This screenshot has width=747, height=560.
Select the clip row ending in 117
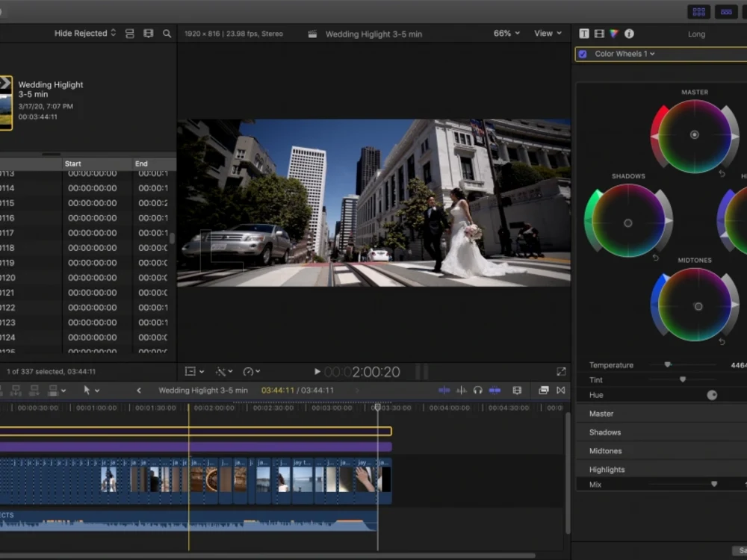[x=88, y=233]
